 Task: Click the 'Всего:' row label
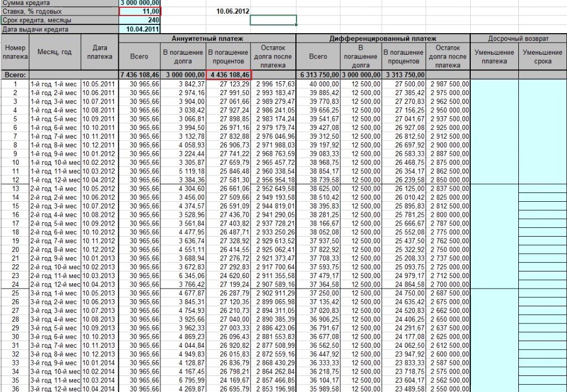tap(15, 75)
